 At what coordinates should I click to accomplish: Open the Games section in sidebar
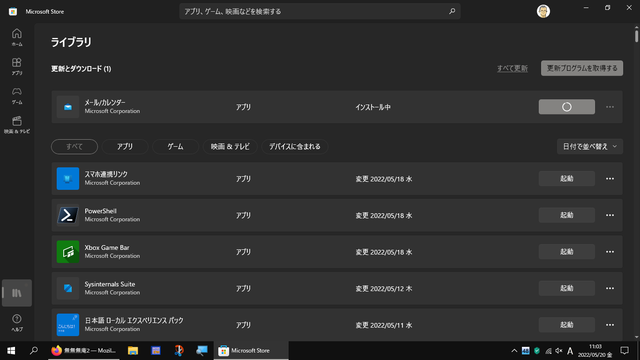pyautogui.click(x=17, y=96)
